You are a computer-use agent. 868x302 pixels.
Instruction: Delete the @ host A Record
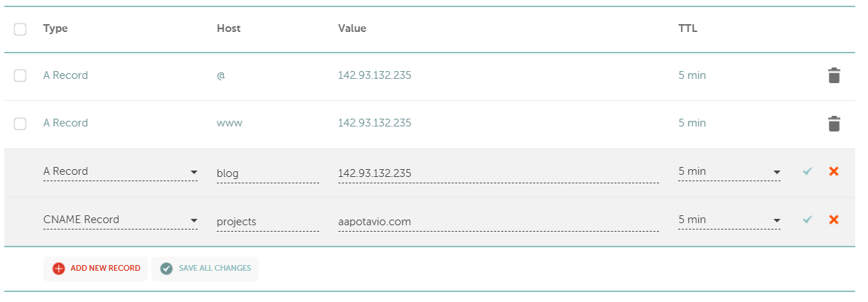click(x=834, y=76)
